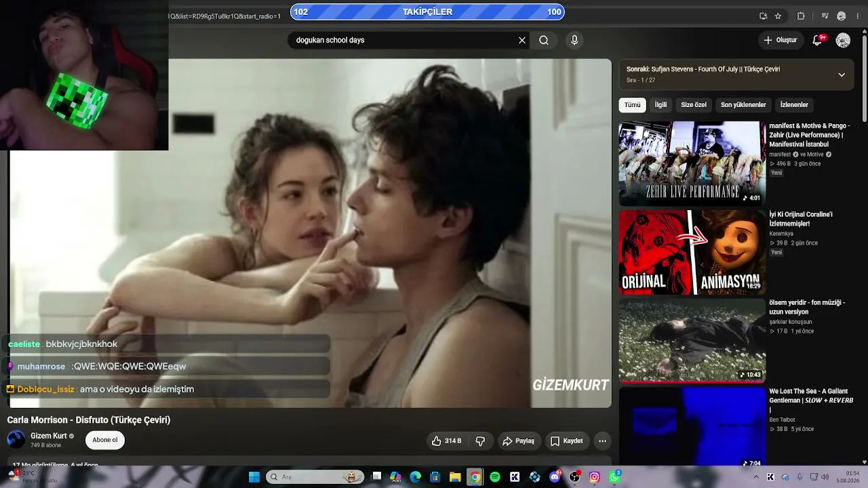The width and height of the screenshot is (868, 488).
Task: Open OBS Studio from the taskbar
Action: [x=575, y=477]
